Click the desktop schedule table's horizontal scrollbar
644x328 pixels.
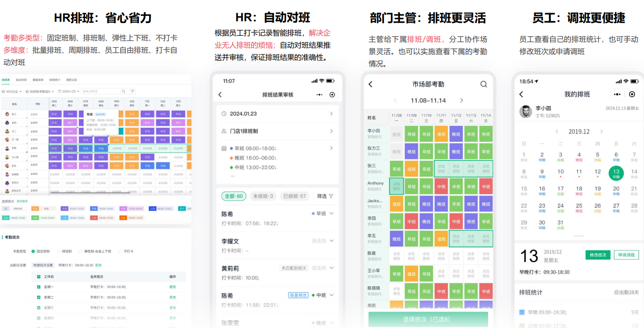(x=90, y=193)
